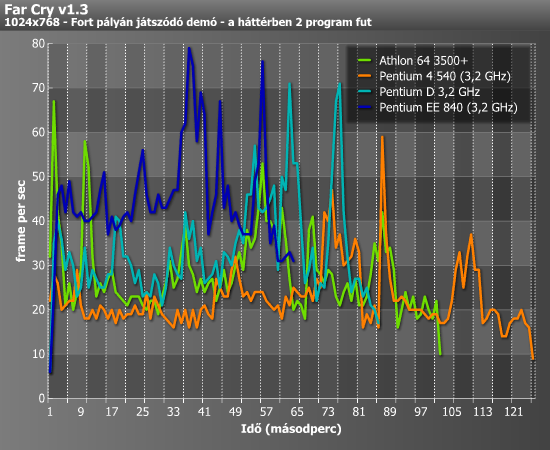550x450 pixels.
Task: Click the x-axis tick label 113
Action: [482, 411]
